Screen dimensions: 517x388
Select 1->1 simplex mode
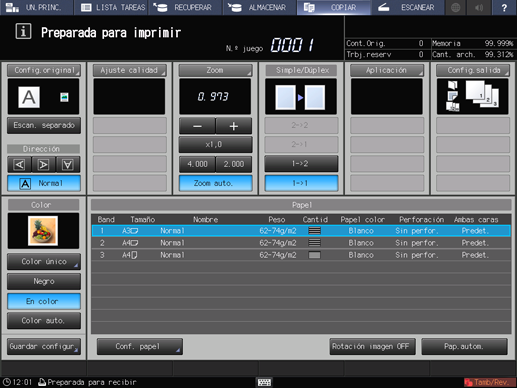pyautogui.click(x=301, y=183)
